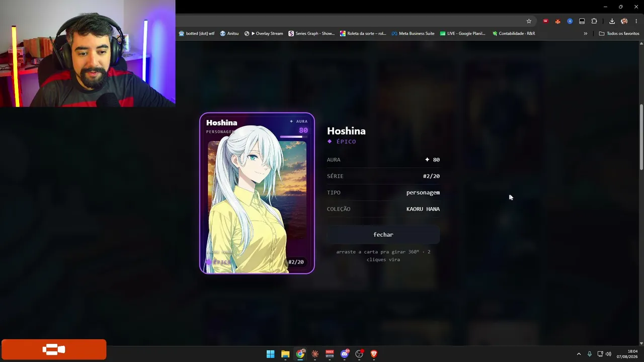644x362 pixels.
Task: Open the Meta Business Suite bookmark
Action: (413, 34)
